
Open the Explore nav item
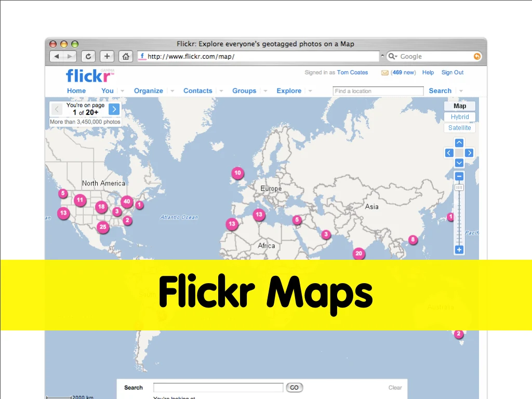[x=289, y=90]
